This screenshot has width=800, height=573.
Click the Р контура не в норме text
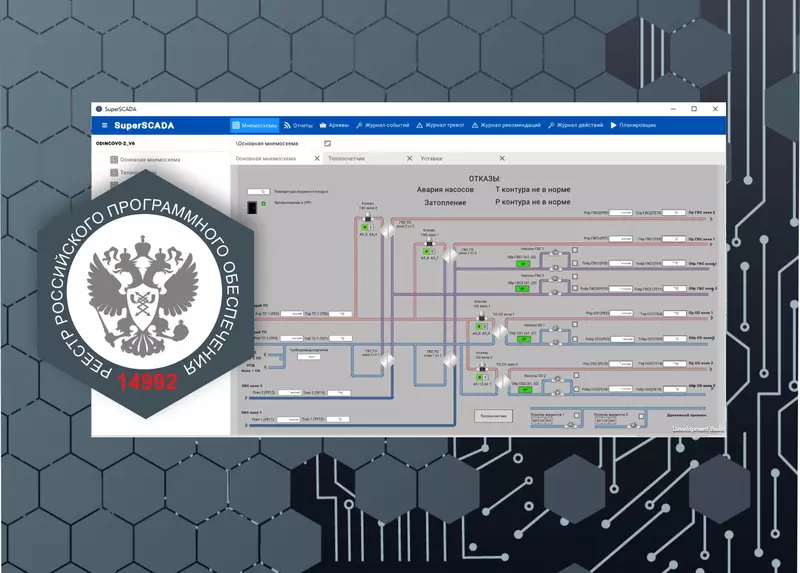pyautogui.click(x=533, y=202)
